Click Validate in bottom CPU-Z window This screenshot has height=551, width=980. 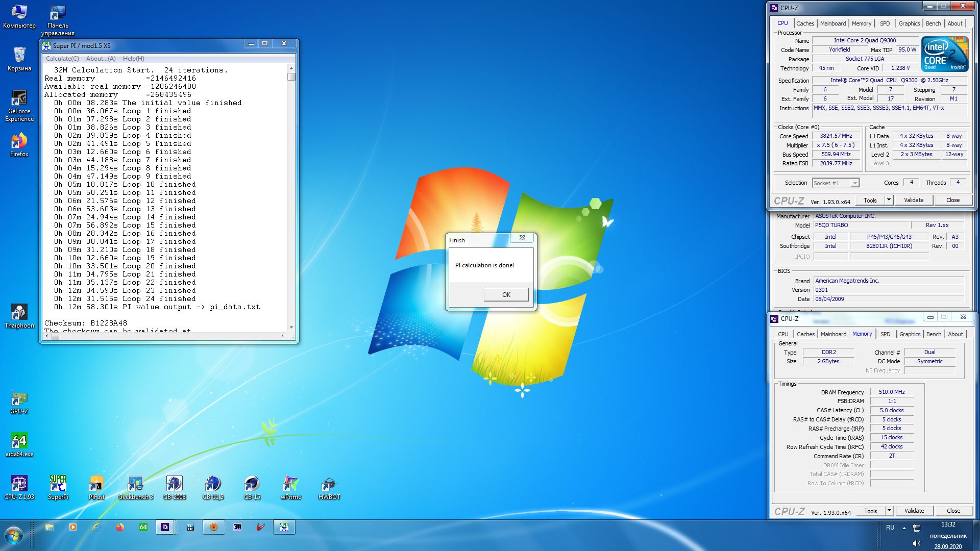(x=914, y=511)
